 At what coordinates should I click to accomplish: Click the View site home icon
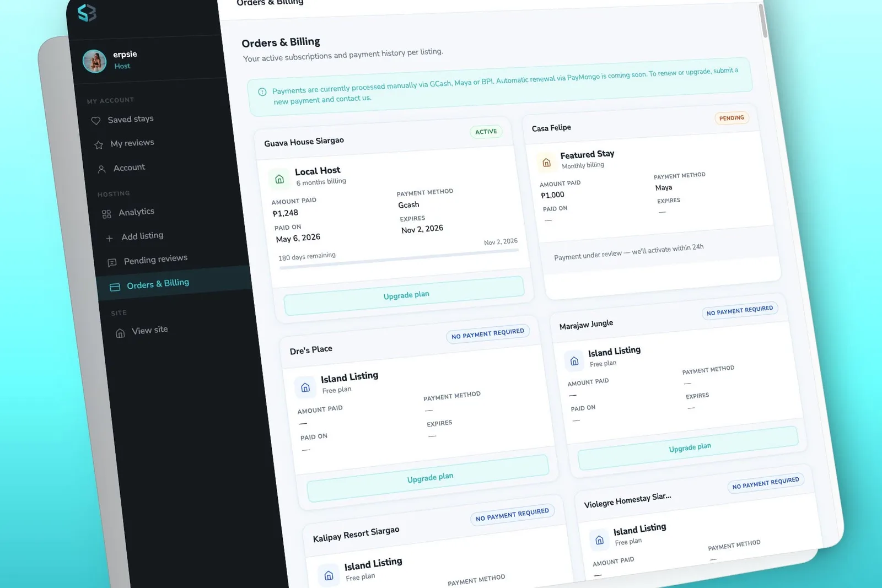pos(120,333)
